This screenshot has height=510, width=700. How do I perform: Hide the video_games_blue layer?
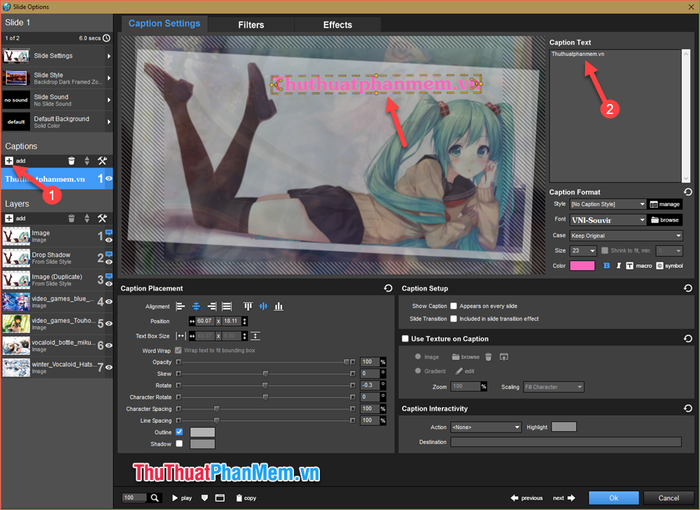(x=108, y=301)
